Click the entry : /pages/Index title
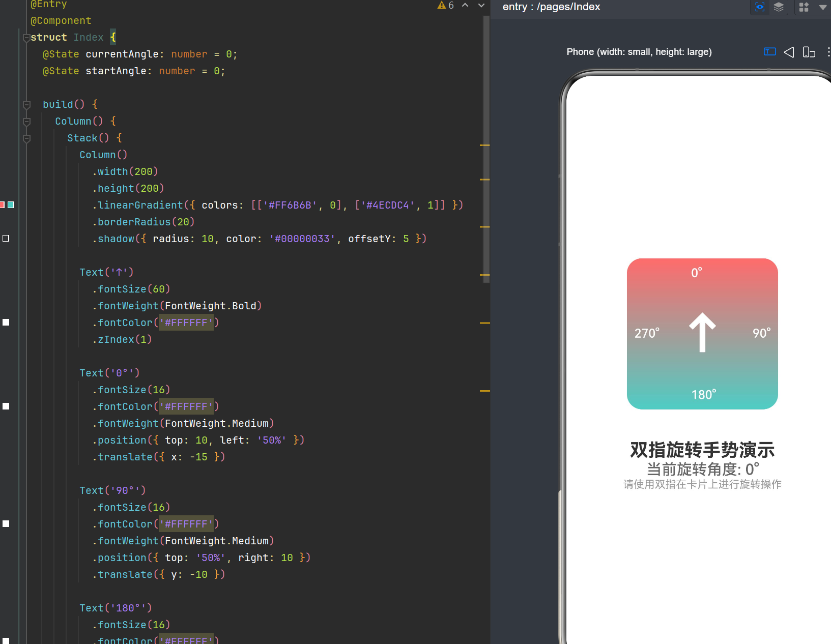 (551, 7)
